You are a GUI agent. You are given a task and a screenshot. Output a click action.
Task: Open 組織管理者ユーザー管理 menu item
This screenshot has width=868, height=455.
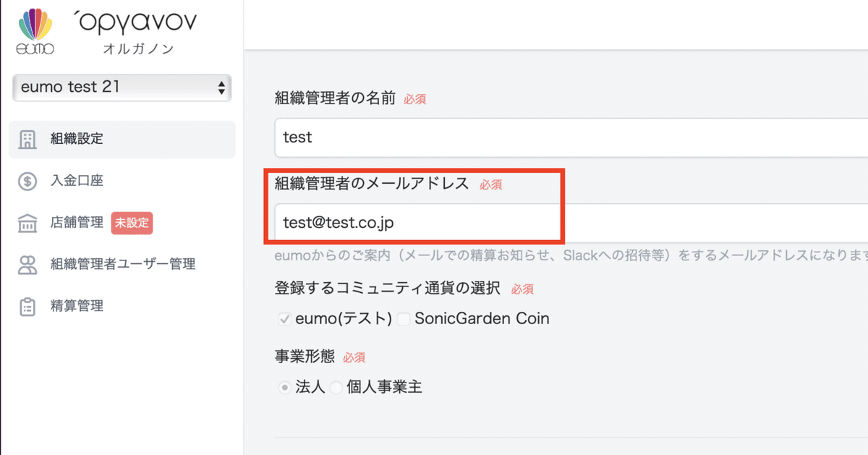[x=122, y=265]
